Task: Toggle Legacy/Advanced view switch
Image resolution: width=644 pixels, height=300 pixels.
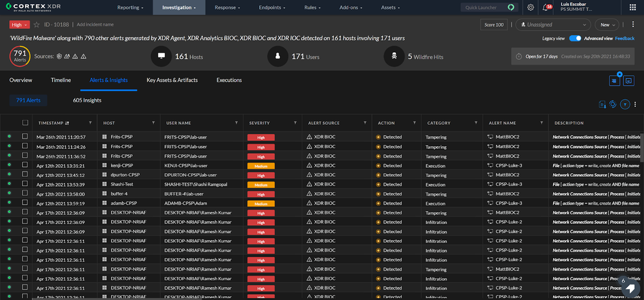Action: click(576, 39)
